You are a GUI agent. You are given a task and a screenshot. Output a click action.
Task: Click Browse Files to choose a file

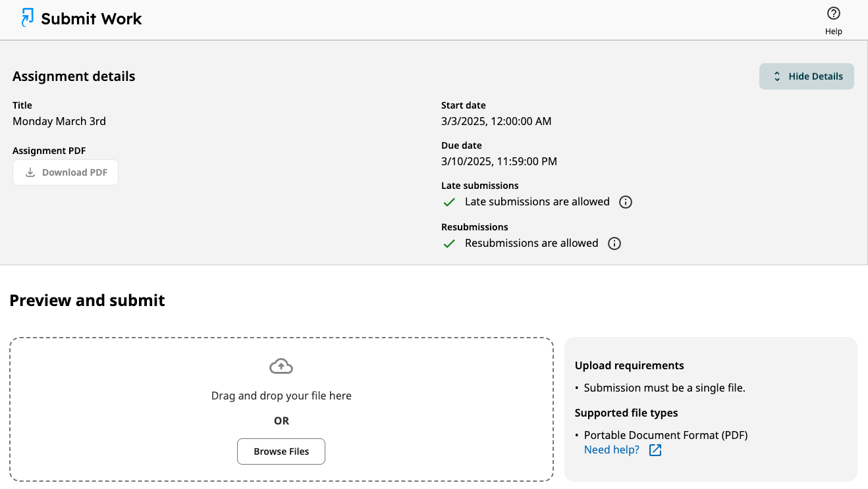281,451
